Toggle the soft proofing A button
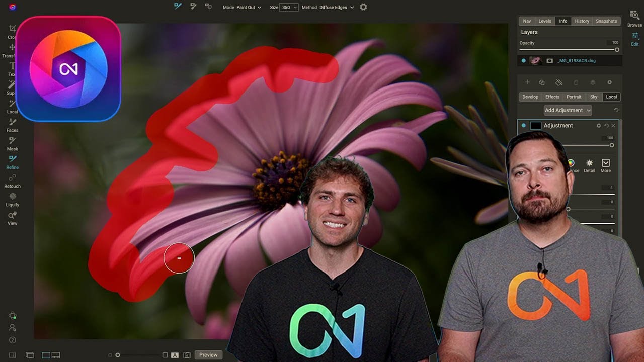 (x=175, y=355)
